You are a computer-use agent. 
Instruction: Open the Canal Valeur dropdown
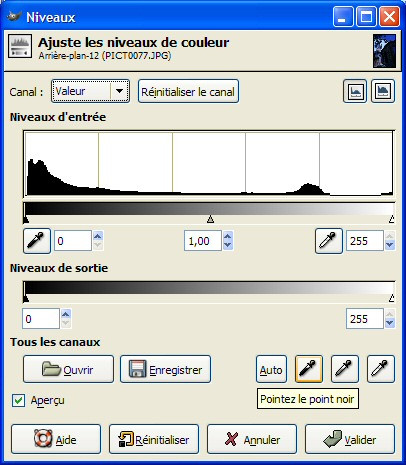tap(90, 91)
